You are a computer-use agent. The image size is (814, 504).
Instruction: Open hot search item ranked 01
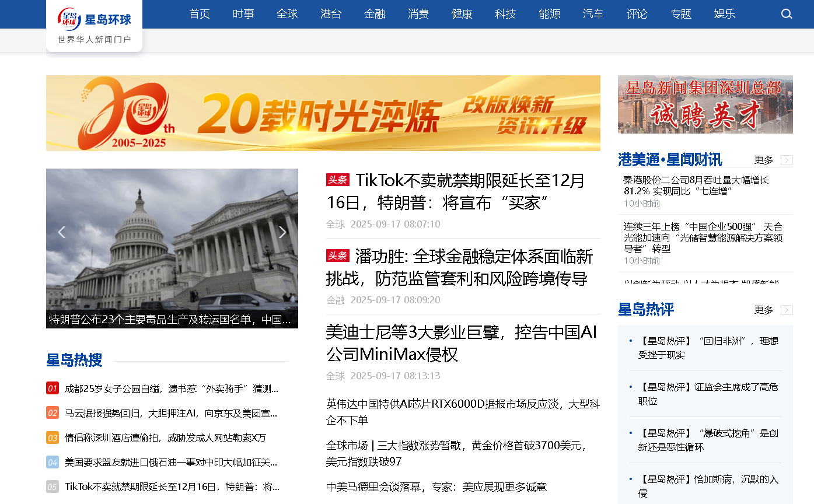171,388
